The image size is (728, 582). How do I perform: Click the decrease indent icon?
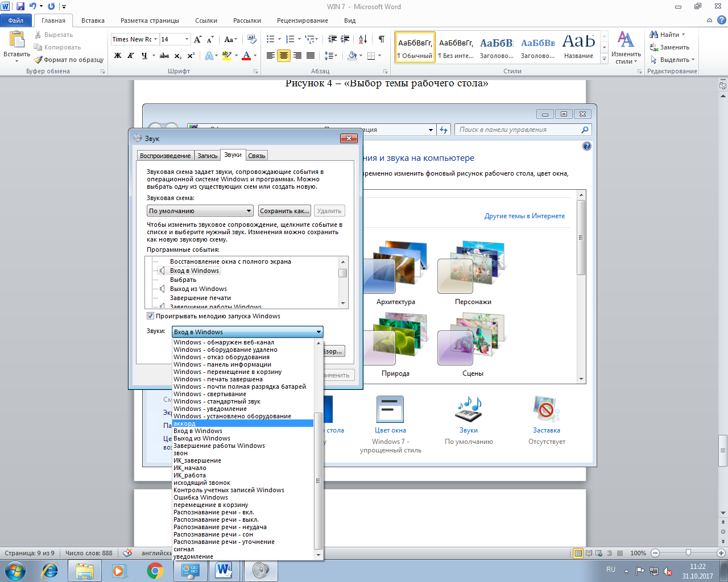333,39
